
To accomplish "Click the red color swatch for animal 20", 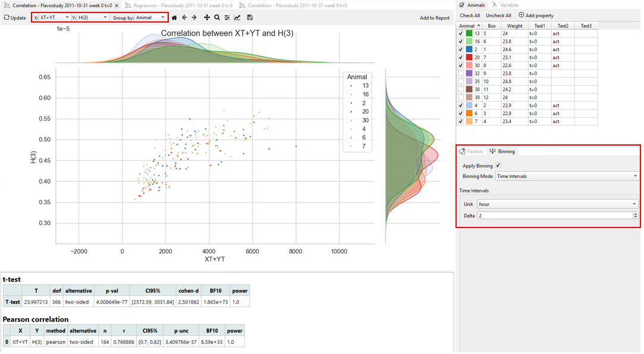I will pyautogui.click(x=468, y=57).
